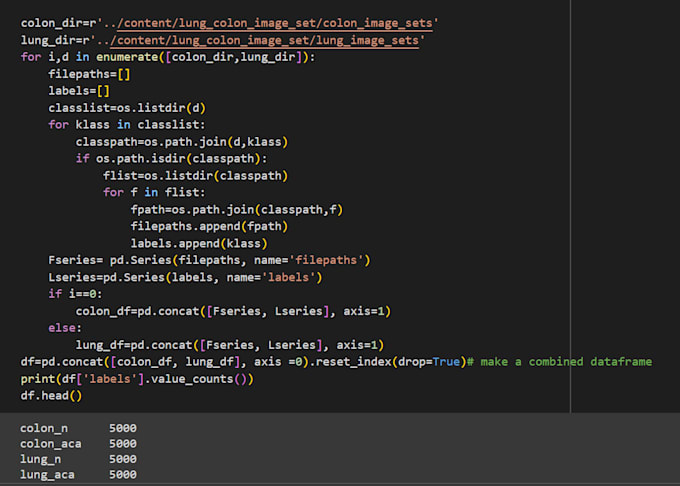Click 'reset_index(drop=True)' in df line
This screenshot has height=486, width=680.
point(391,362)
